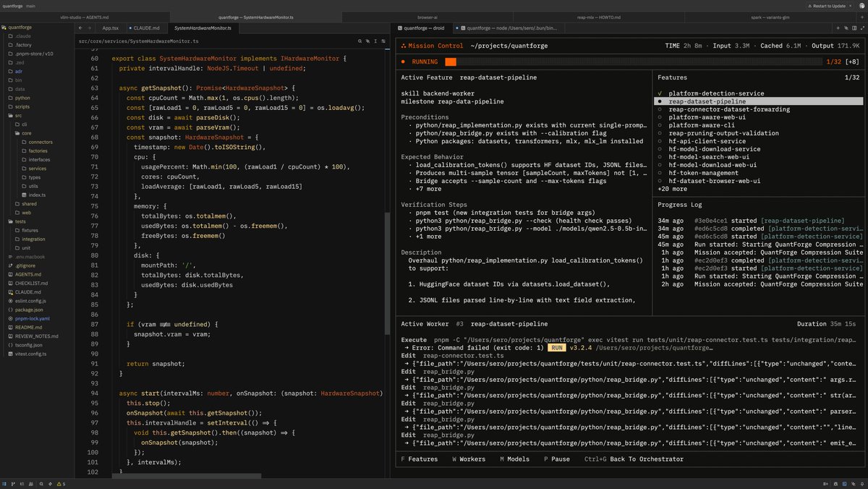Click the quantforge root folder icon

(x=4, y=27)
